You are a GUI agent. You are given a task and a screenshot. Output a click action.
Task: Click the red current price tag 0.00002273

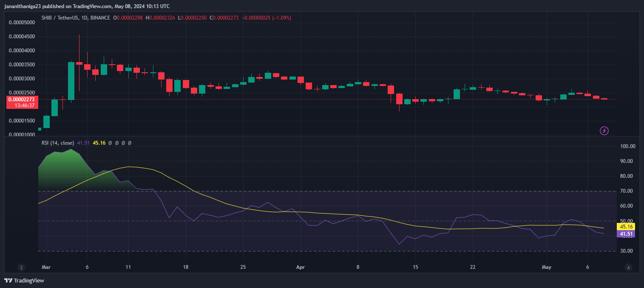coord(22,99)
